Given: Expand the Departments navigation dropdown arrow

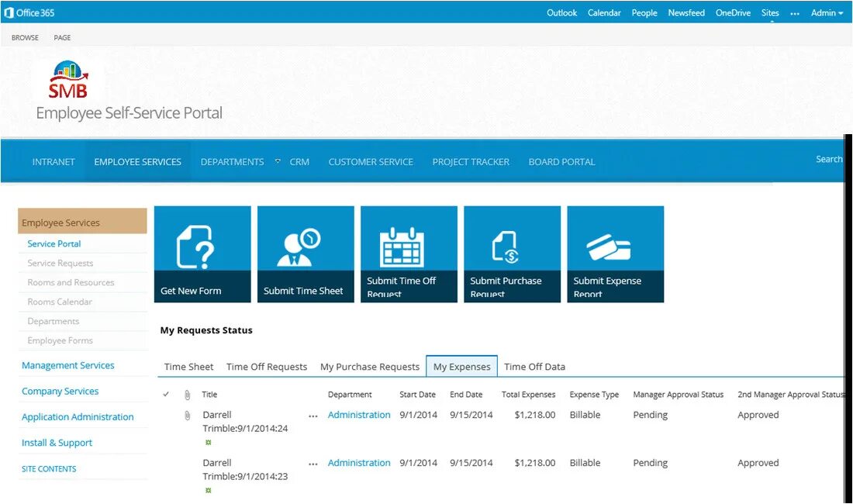Looking at the screenshot, I should point(278,161).
